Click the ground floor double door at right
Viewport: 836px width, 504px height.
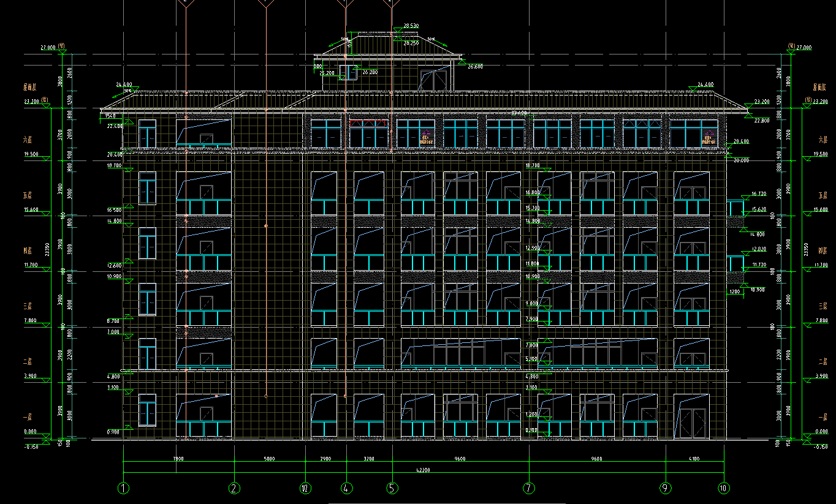click(691, 423)
